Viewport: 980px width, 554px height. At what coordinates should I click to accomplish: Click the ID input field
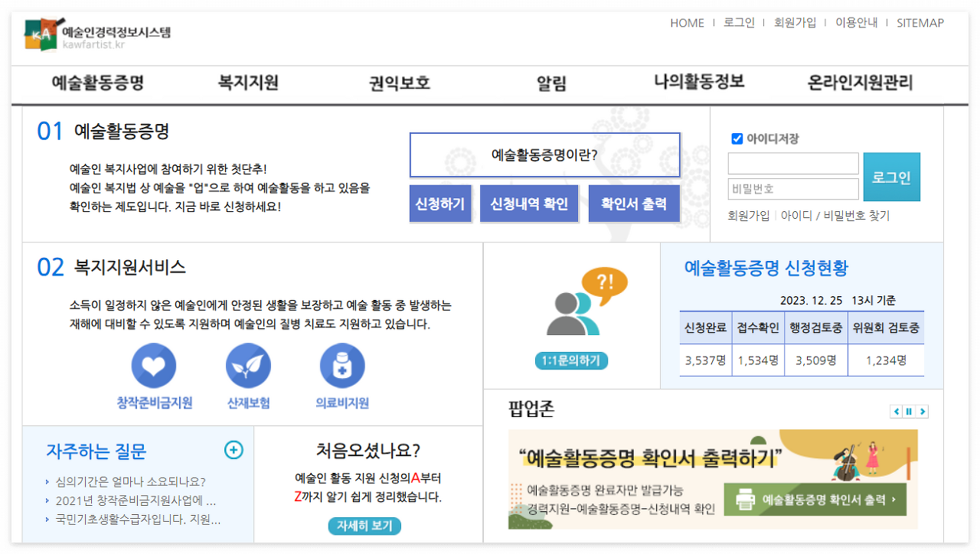[x=793, y=164]
